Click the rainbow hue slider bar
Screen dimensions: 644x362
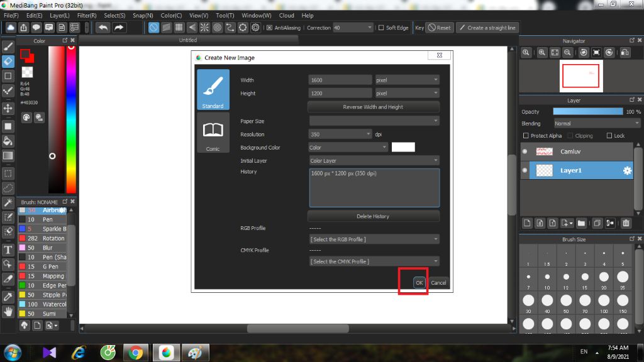(x=71, y=119)
